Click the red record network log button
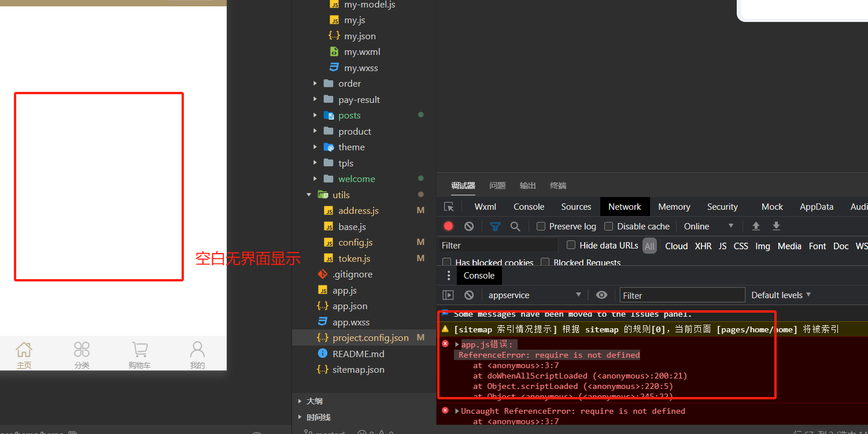Image resolution: width=868 pixels, height=434 pixels. pyautogui.click(x=448, y=226)
